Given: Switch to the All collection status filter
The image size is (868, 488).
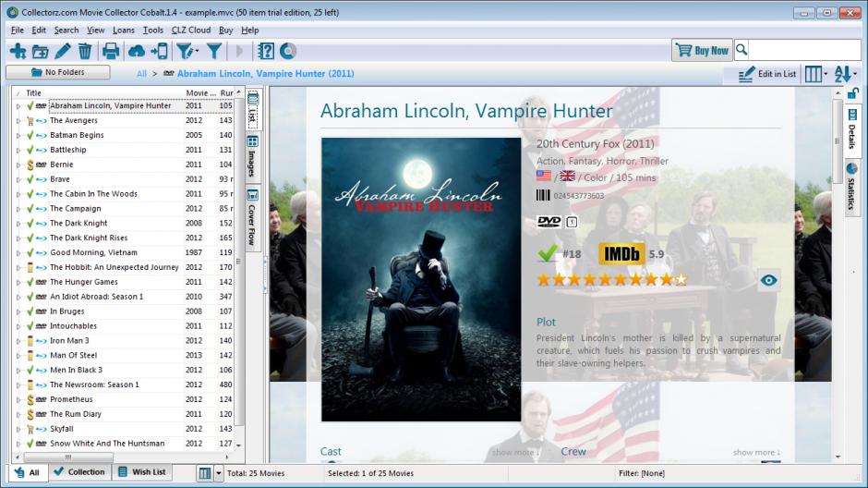Looking at the screenshot, I should [28, 472].
